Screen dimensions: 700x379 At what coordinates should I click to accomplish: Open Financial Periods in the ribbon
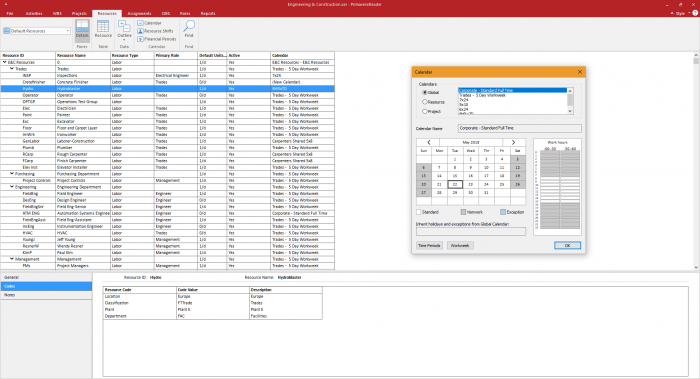point(157,39)
